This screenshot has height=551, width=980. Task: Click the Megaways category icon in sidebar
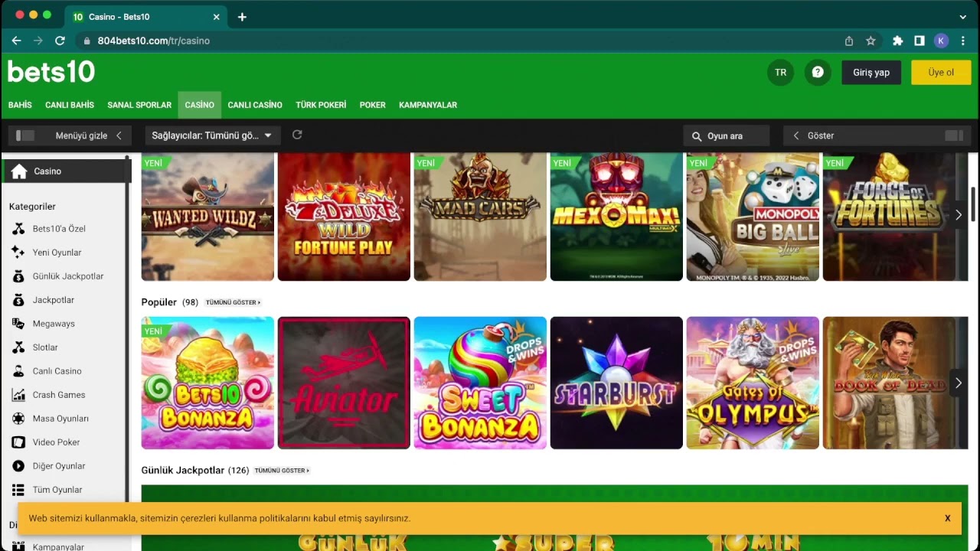pos(18,324)
